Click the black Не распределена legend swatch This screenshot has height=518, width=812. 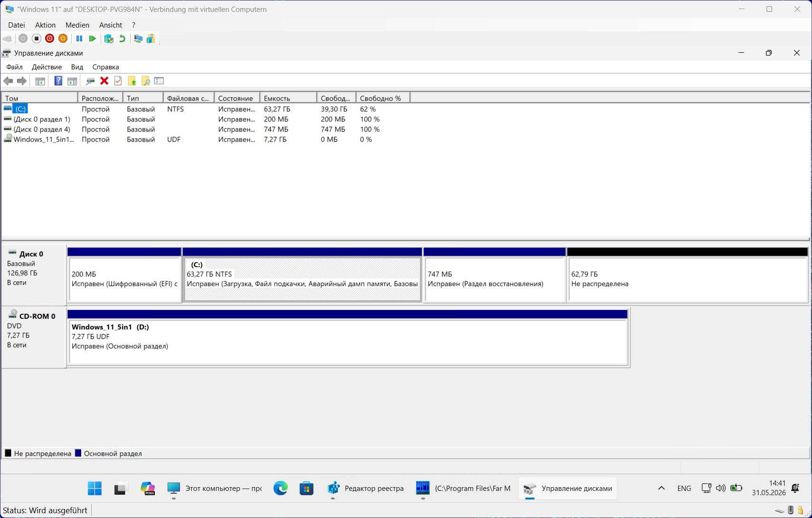pos(8,453)
